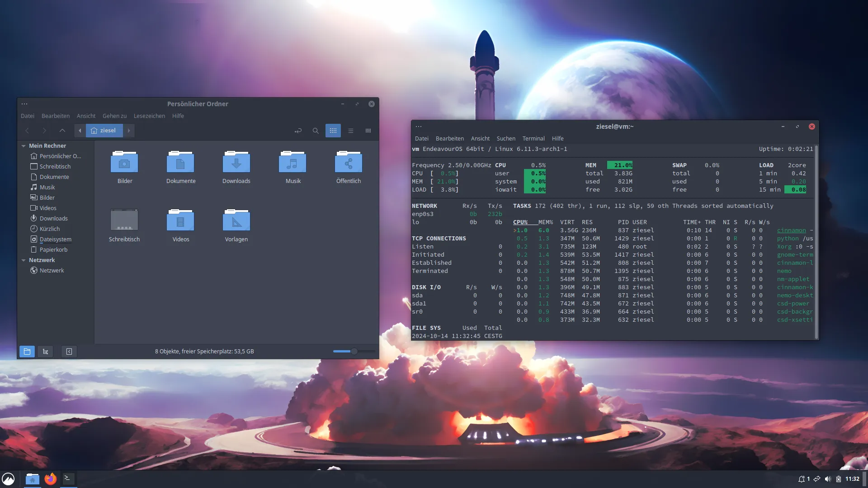This screenshot has width=868, height=488.
Task: Toggle location entry icon in Nemo toolbar
Action: 298,131
